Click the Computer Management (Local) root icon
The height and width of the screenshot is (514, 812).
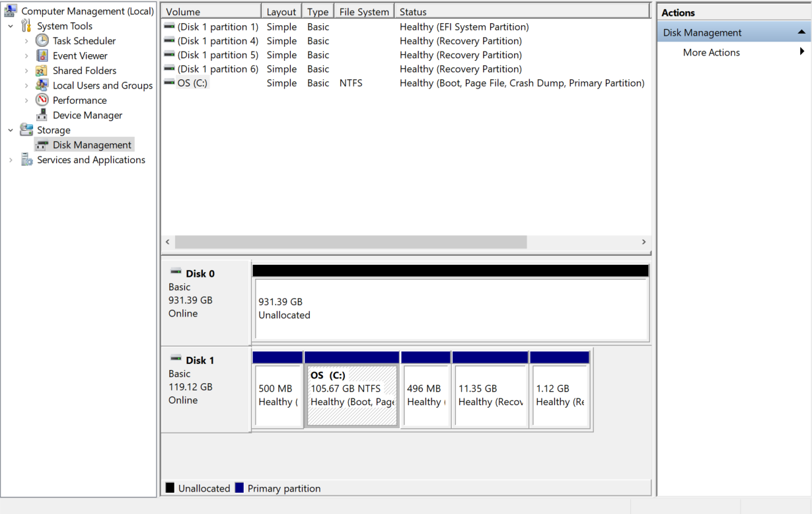(11, 11)
